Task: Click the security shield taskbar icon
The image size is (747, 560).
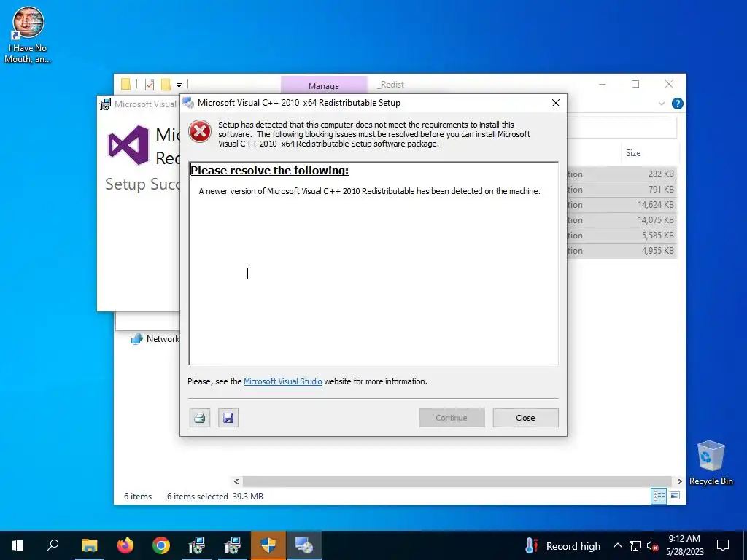Action: pos(268,545)
